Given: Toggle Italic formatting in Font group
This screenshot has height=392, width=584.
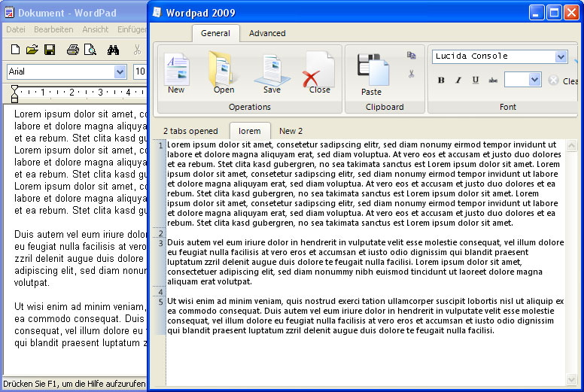Looking at the screenshot, I should click(458, 80).
